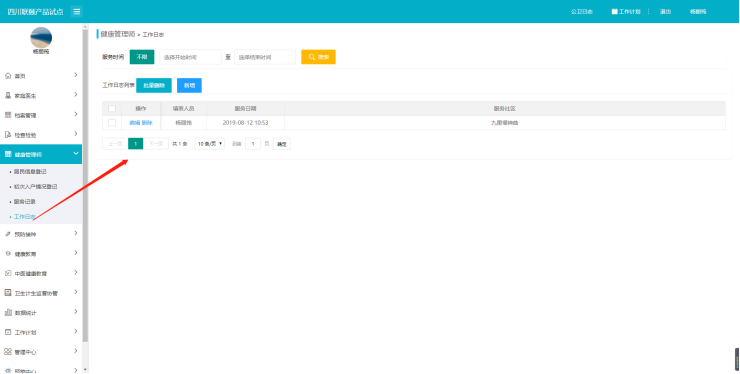Click the sidebar scrollbar down arrow

pos(85,370)
